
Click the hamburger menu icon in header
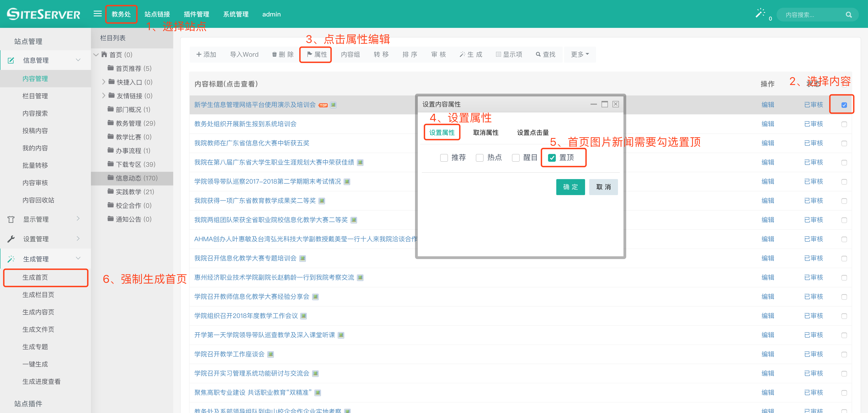click(97, 14)
